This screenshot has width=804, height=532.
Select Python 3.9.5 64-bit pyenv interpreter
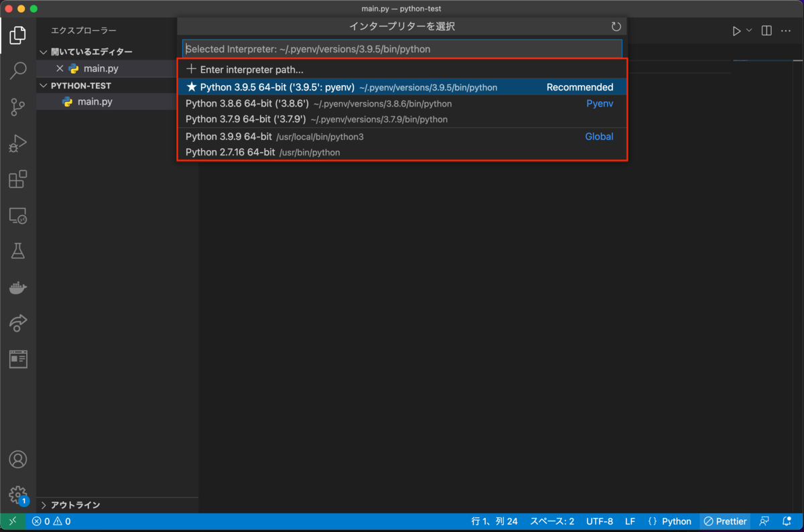click(402, 87)
